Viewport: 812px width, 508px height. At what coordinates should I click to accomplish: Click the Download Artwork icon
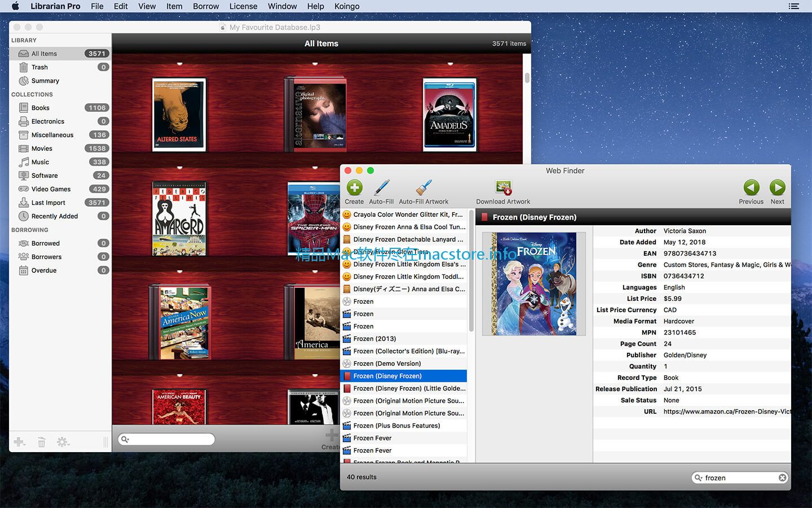click(x=503, y=187)
